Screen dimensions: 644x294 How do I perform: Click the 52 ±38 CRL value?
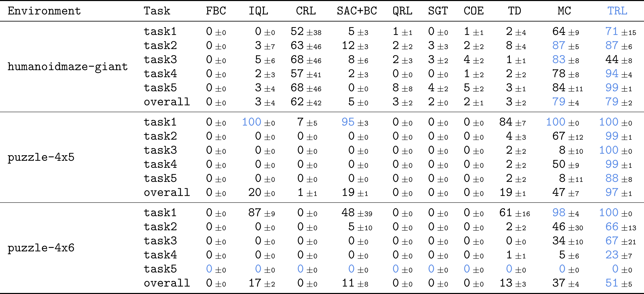click(306, 32)
